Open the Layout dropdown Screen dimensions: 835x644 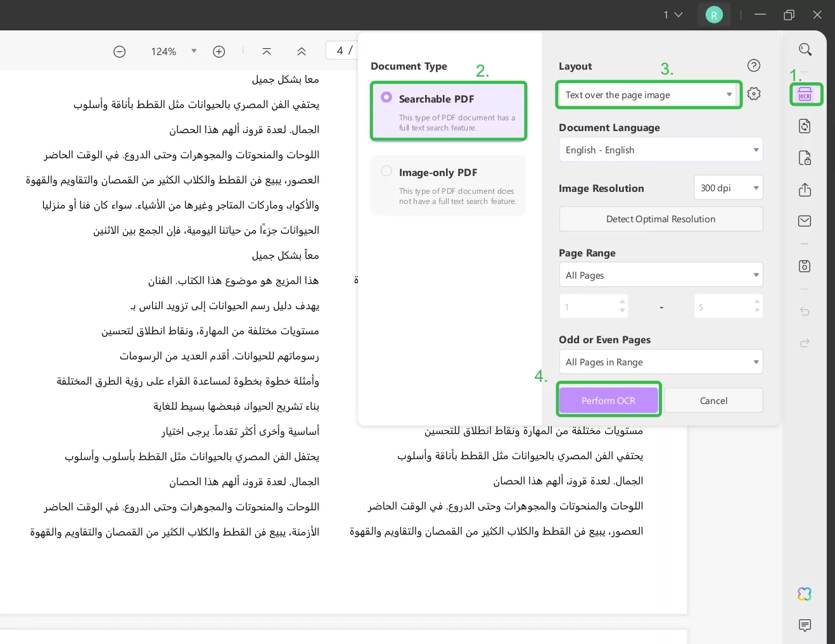[648, 94]
